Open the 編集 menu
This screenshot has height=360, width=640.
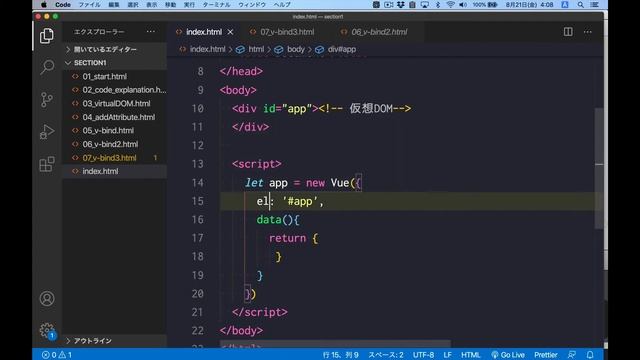(114, 5)
